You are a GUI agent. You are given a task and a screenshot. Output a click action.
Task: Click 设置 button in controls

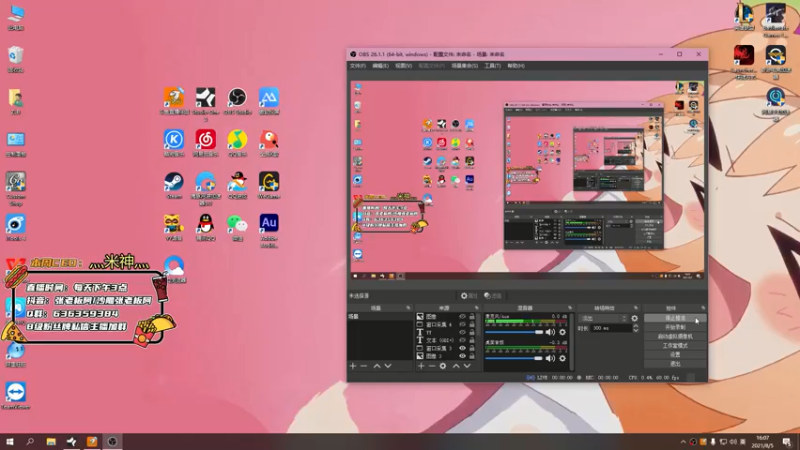point(675,355)
